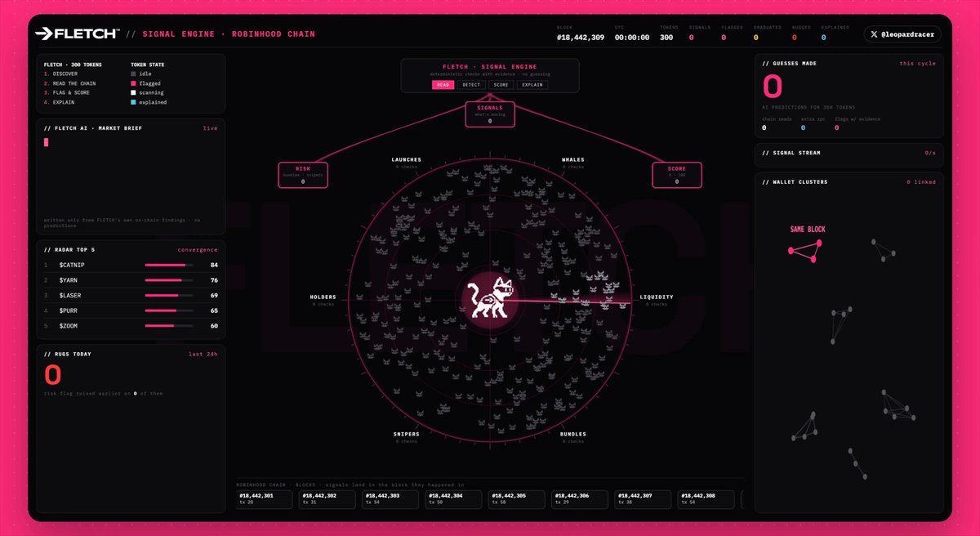Click the '0 linked' wallet clusters count
The width and height of the screenshot is (980, 536).
coord(921,182)
